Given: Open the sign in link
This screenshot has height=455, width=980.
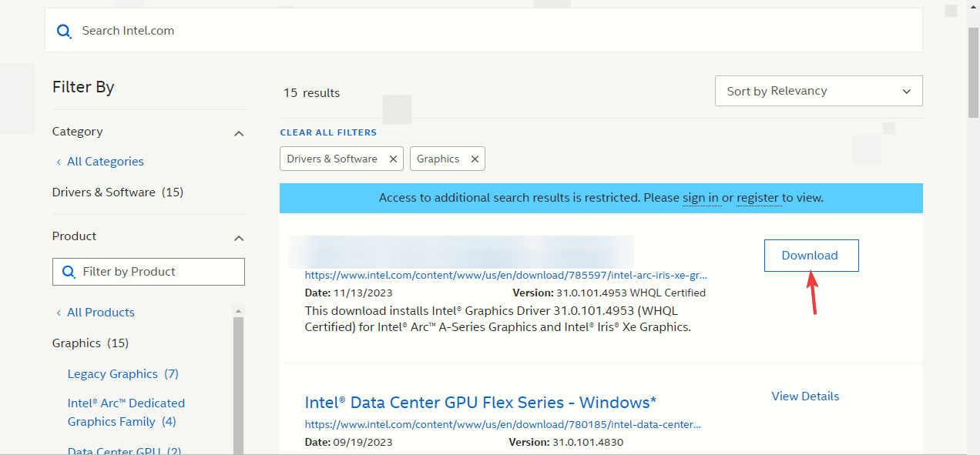Looking at the screenshot, I should [700, 198].
